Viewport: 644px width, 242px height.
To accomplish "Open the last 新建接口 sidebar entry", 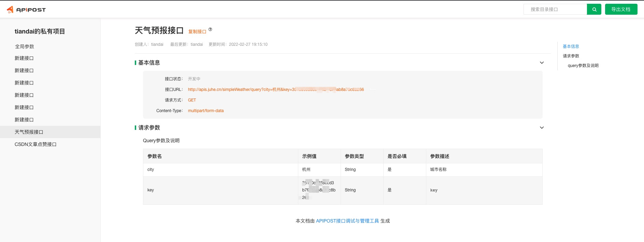I will 24,120.
